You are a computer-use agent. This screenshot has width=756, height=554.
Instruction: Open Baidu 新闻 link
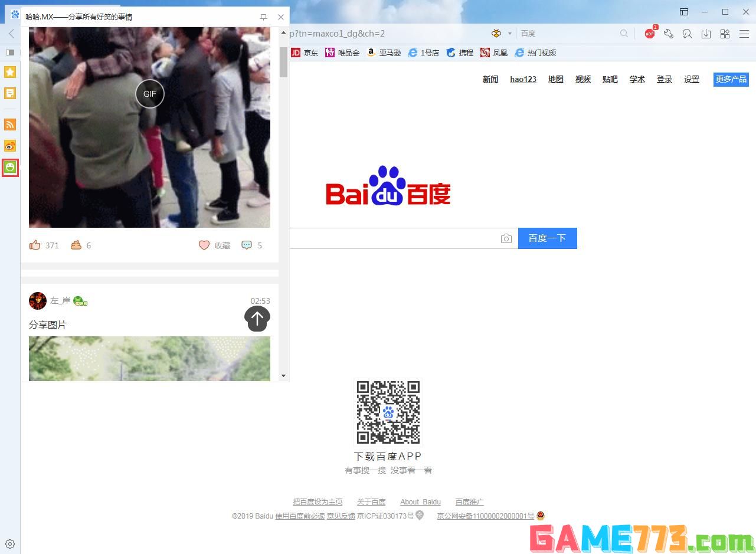click(490, 79)
